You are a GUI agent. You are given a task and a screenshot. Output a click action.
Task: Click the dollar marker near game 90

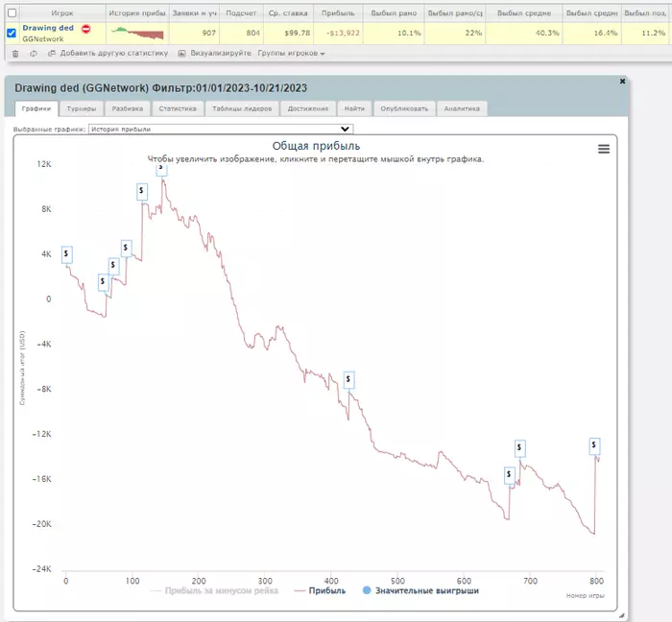pos(126,248)
